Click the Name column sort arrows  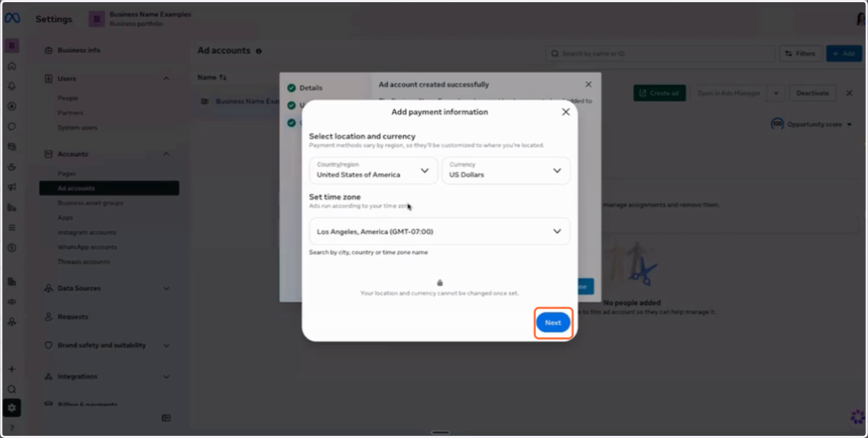coord(224,77)
